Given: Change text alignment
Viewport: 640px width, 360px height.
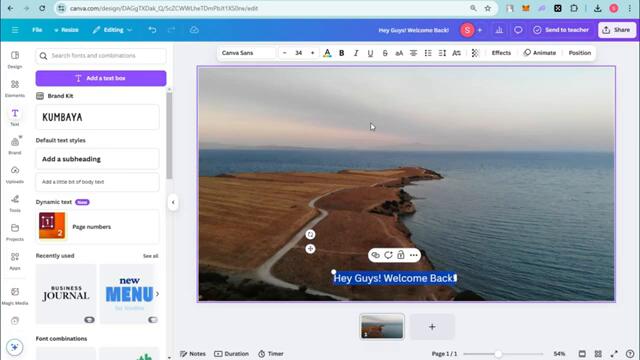Looking at the screenshot, I should 413,53.
